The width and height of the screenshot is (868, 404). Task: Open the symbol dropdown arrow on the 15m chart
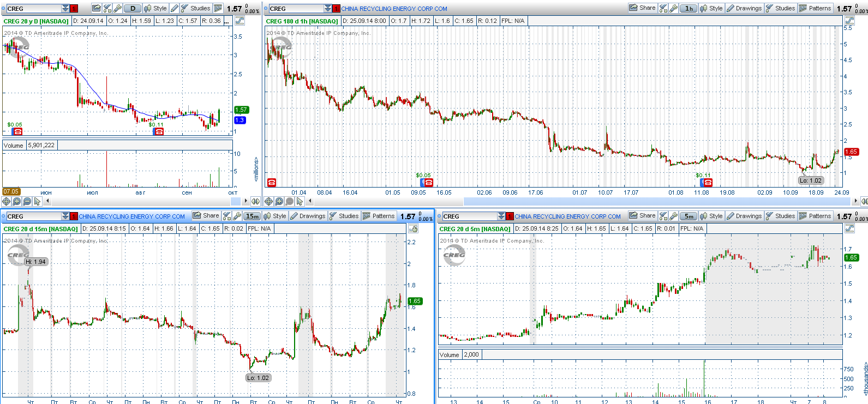click(x=65, y=216)
